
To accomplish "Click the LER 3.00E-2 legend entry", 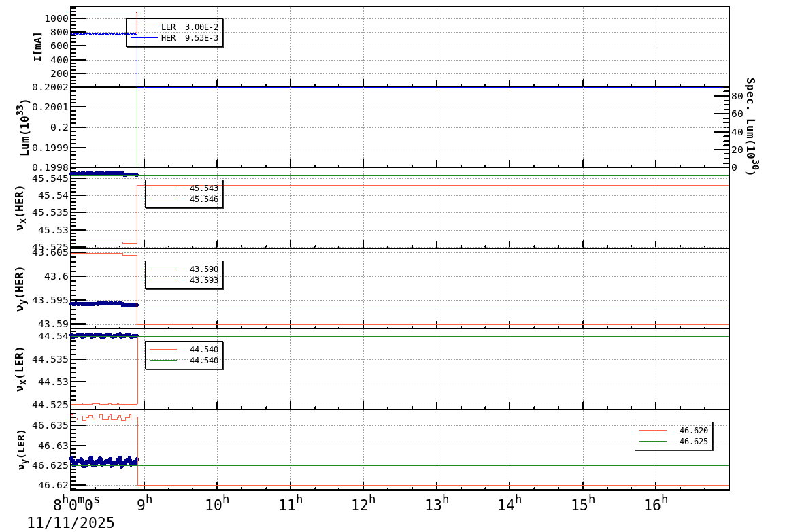I will click(x=189, y=27).
